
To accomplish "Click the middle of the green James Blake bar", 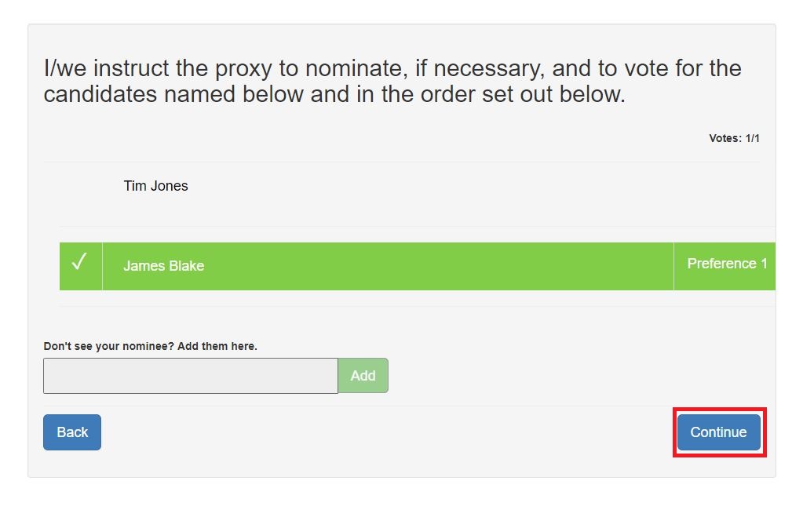I will [388, 266].
